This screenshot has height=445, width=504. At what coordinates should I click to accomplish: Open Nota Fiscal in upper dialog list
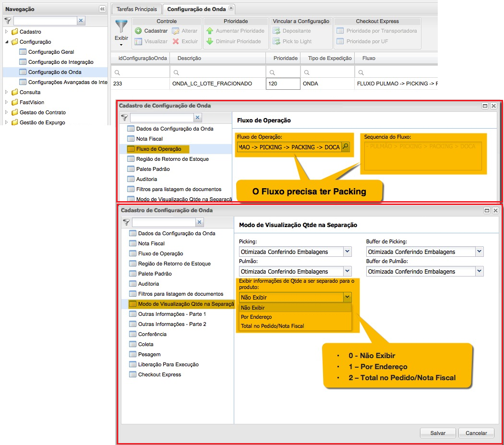click(x=149, y=139)
